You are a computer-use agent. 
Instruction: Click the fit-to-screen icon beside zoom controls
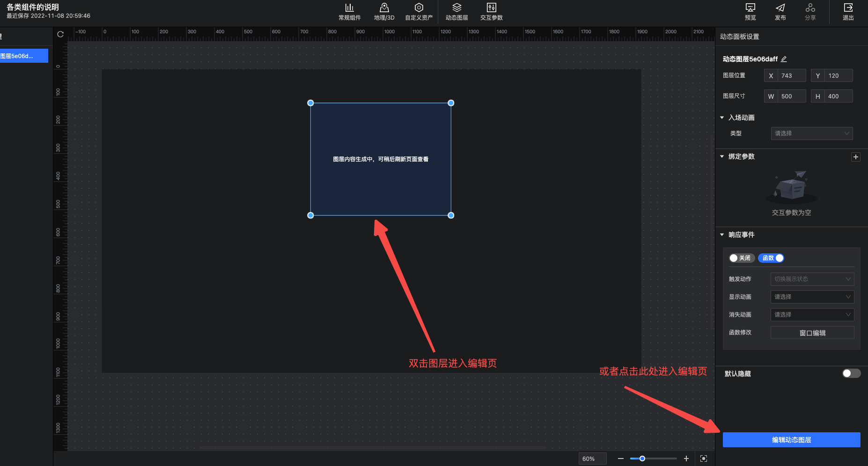703,459
